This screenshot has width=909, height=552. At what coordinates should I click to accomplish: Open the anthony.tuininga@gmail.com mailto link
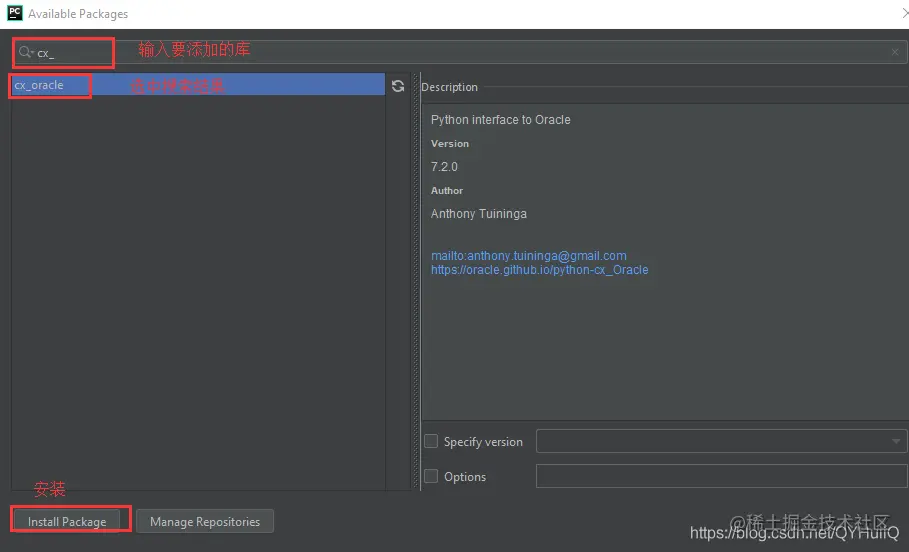pyautogui.click(x=528, y=256)
